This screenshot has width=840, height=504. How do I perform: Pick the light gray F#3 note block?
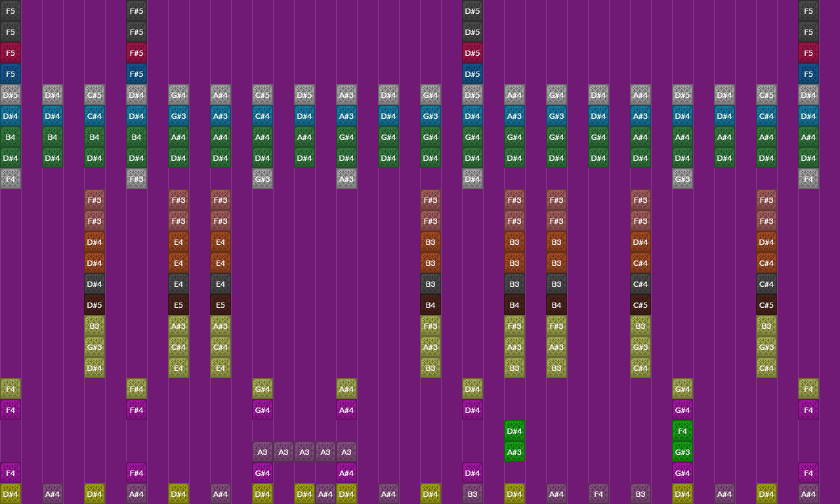tap(136, 179)
